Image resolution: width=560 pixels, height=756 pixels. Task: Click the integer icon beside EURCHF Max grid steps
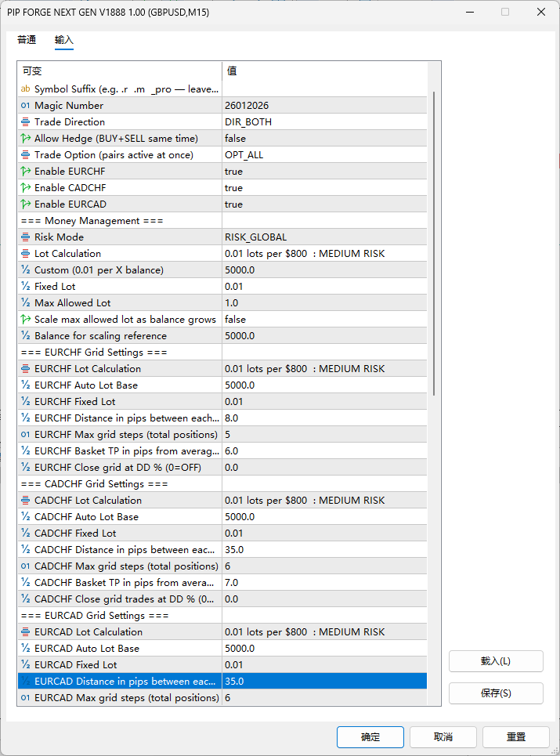26,435
